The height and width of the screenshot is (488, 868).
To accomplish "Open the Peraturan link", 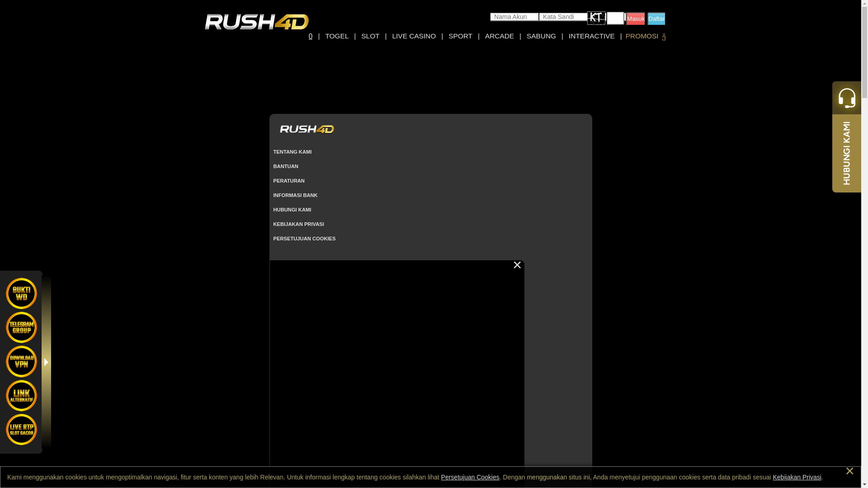I will [x=289, y=181].
